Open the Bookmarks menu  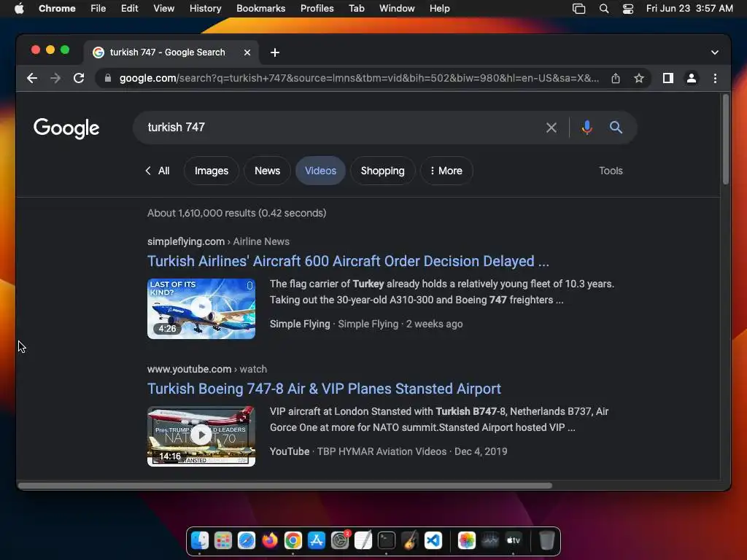pos(260,8)
